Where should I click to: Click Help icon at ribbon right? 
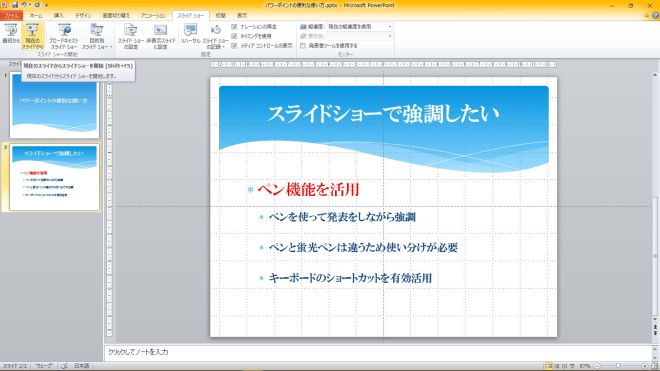655,16
